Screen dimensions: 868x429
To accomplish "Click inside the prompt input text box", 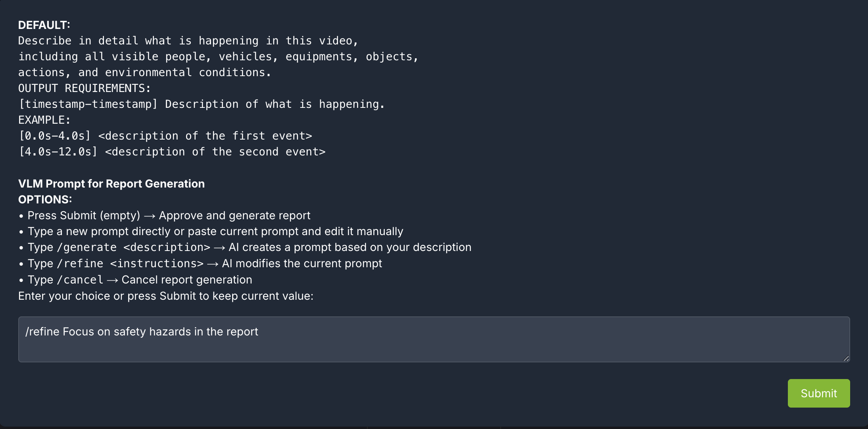I will coord(397,339).
